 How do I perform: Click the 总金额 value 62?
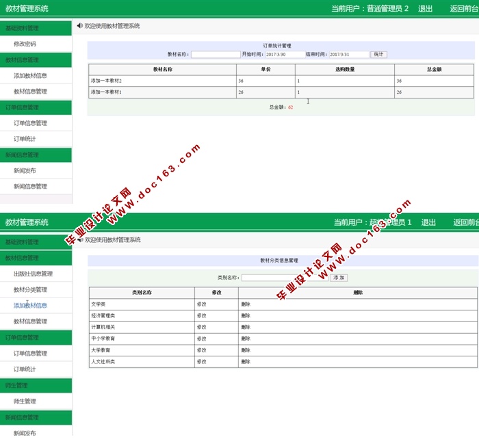(290, 107)
